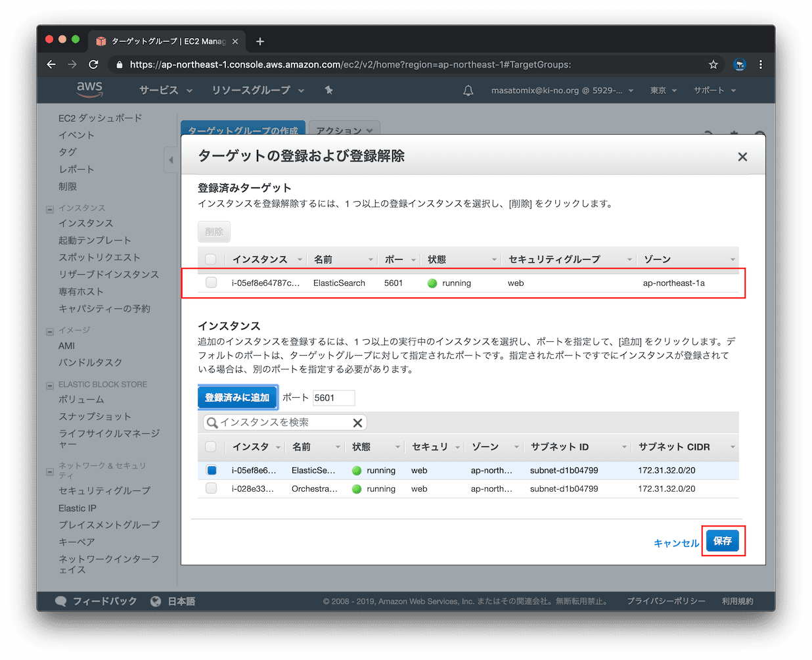Uncheck the i-05ef8e6 instance checkbox
This screenshot has height=660, width=812.
click(x=211, y=470)
